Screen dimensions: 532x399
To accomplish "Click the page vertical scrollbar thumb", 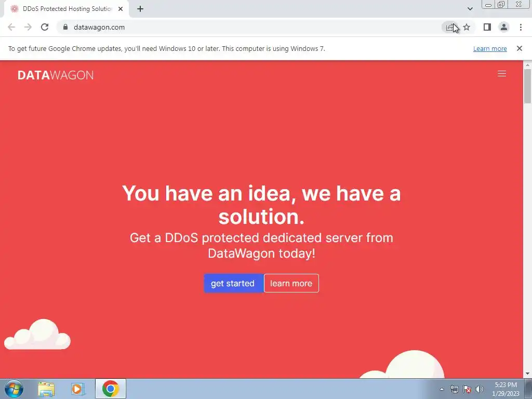I will [x=527, y=86].
